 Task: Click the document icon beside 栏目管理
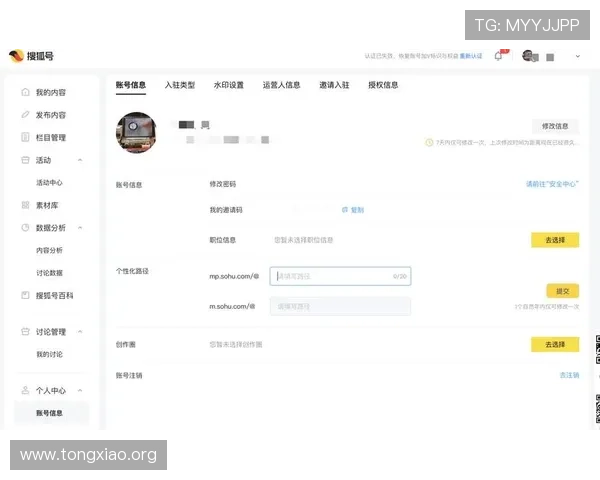25,137
